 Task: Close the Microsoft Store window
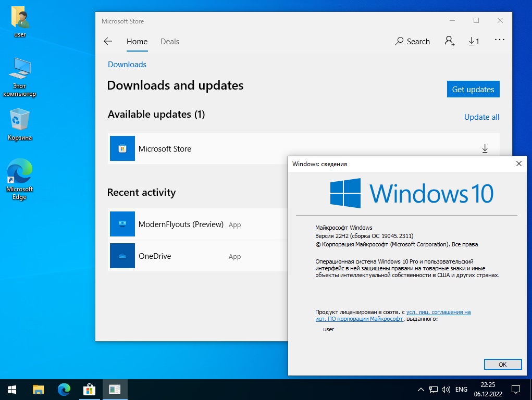(500, 21)
